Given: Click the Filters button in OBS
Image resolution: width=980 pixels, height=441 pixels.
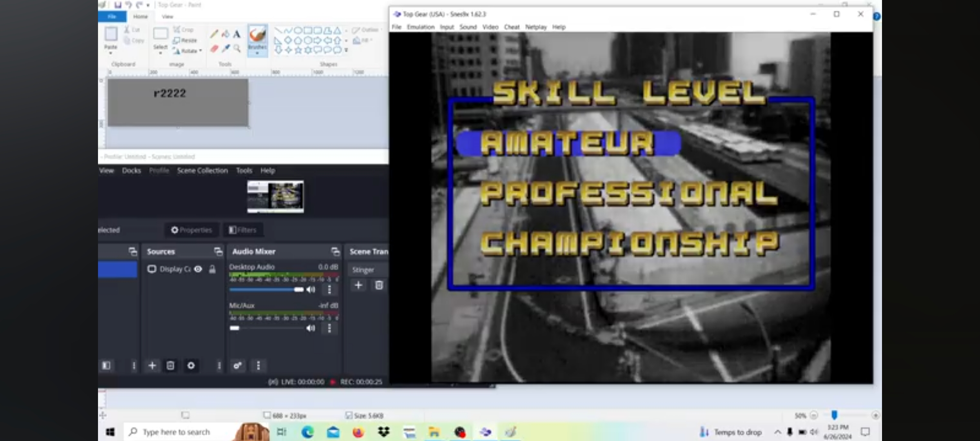Looking at the screenshot, I should (243, 230).
